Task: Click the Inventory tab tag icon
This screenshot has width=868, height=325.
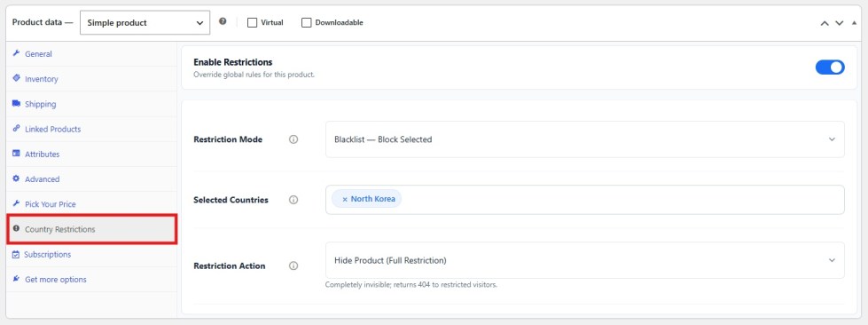Action: pos(16,78)
